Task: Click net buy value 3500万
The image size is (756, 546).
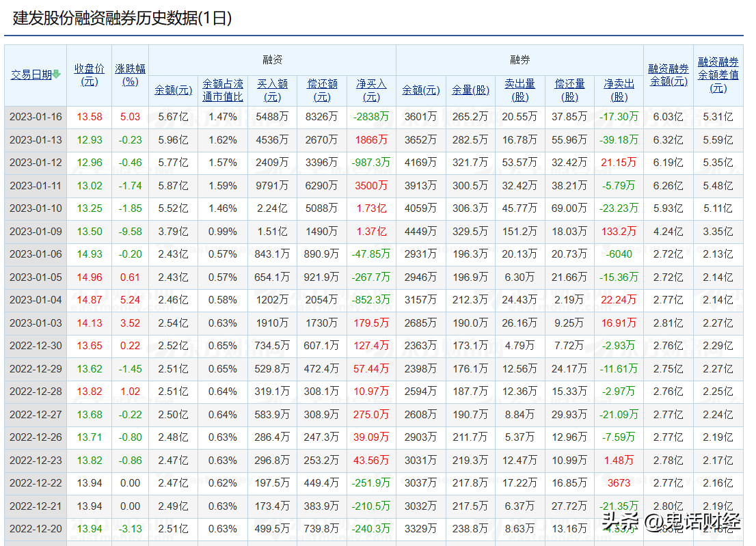Action: [371, 186]
